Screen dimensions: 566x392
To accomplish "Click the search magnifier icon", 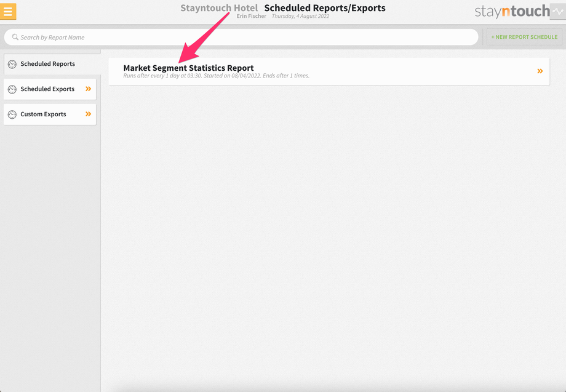I will [x=15, y=37].
